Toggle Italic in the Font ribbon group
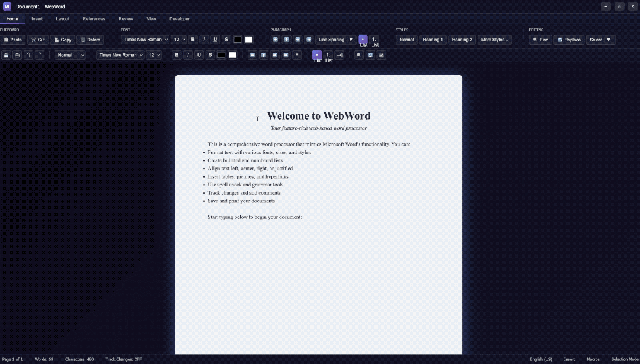 204,40
